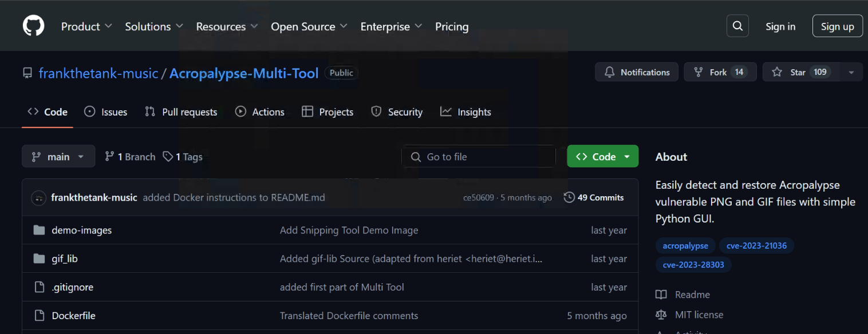868x334 pixels.
Task: Click the folder icon for gif_lib
Action: (39, 259)
